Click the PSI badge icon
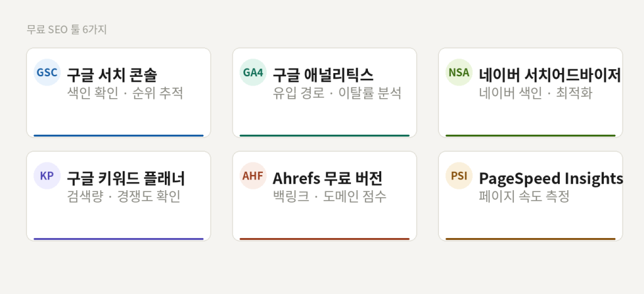This screenshot has height=294, width=644. (x=458, y=176)
